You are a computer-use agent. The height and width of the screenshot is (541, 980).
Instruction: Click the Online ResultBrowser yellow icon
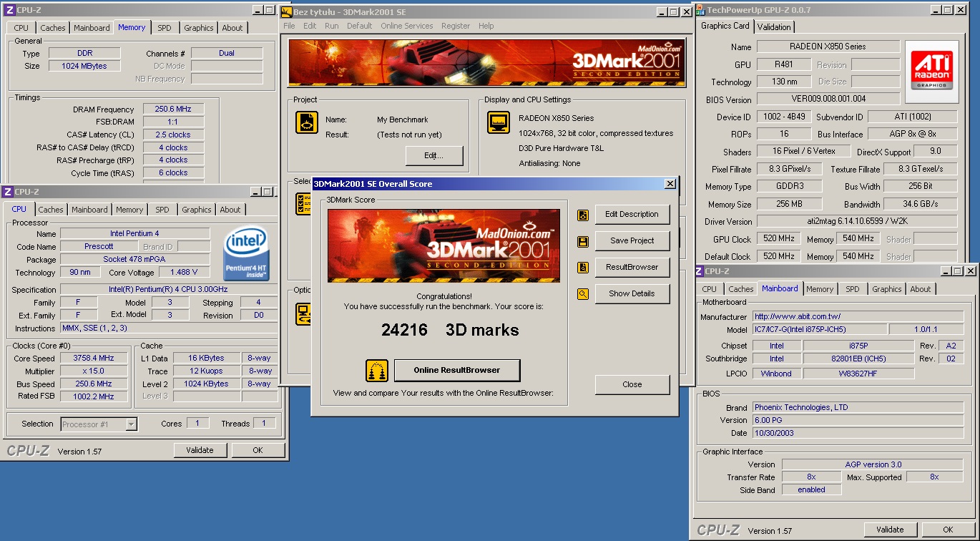pos(377,371)
